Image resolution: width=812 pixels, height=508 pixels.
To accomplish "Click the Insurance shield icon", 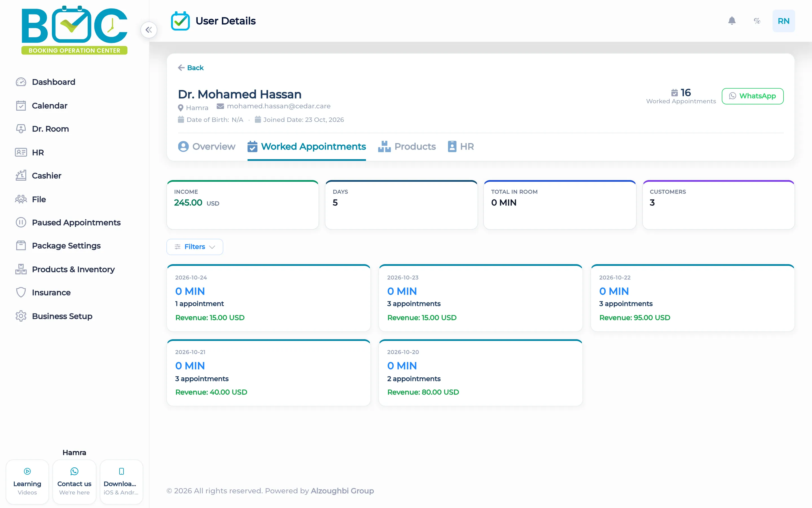I will click(x=21, y=292).
